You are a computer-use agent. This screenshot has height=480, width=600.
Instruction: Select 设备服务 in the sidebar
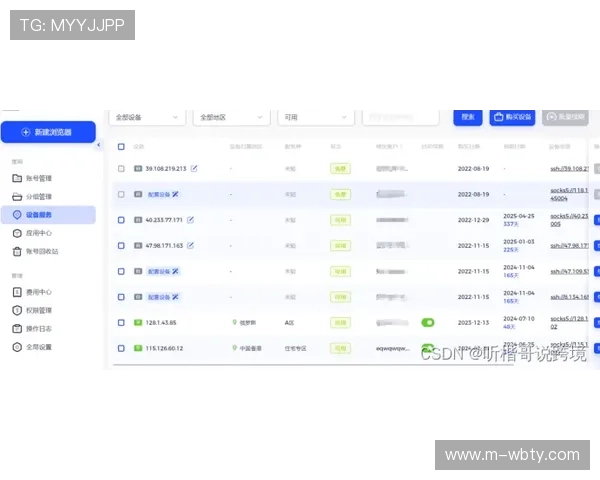[x=48, y=215]
